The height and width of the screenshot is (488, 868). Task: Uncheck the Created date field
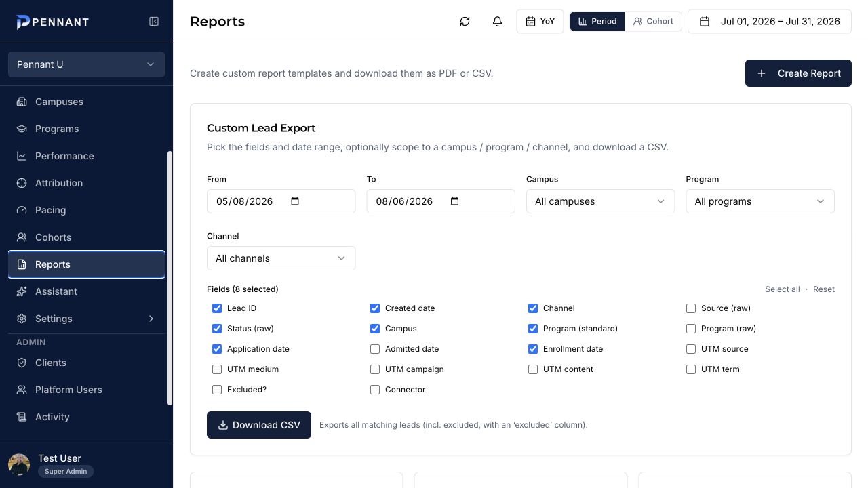point(375,308)
